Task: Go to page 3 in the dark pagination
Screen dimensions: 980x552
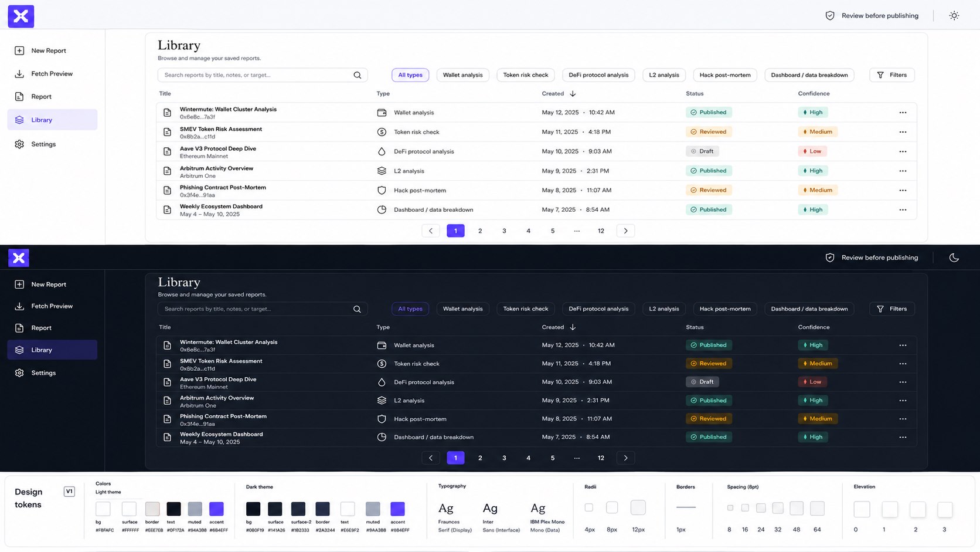Action: click(504, 458)
